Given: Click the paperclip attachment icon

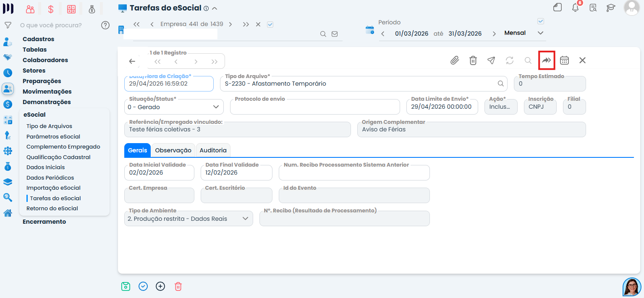Looking at the screenshot, I should (455, 60).
